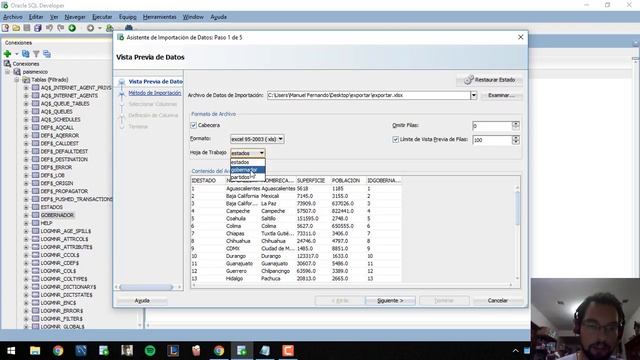This screenshot has height=360, width=640.
Task: Open the Editar menu
Action: coord(36,17)
